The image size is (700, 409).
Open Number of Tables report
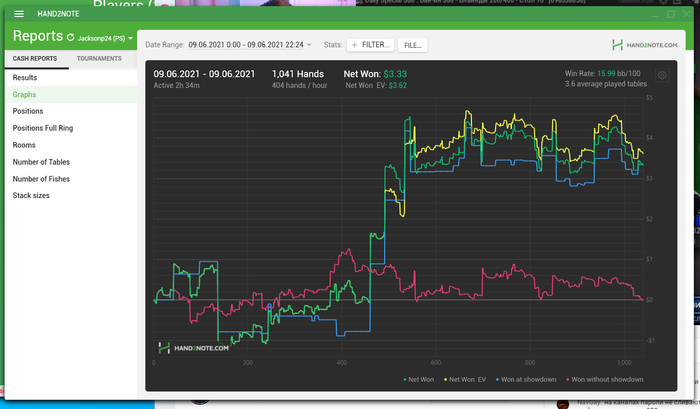click(x=71, y=162)
